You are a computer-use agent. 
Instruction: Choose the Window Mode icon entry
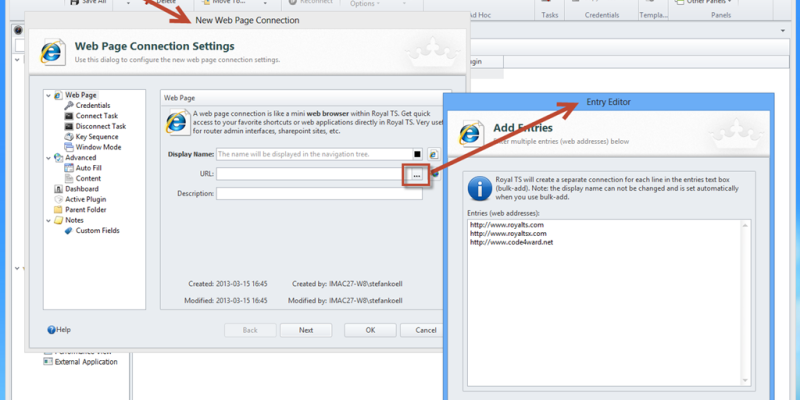tap(69, 147)
